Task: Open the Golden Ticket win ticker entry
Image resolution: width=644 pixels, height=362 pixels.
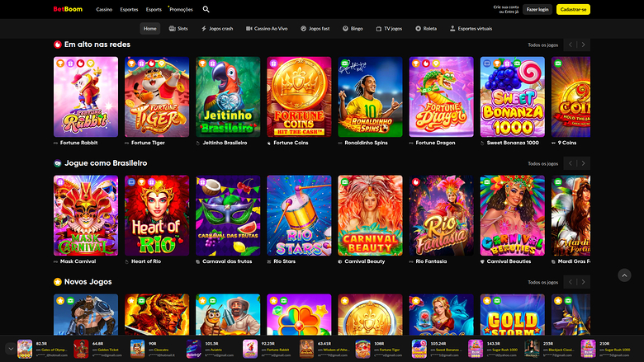Action: [x=98, y=349]
